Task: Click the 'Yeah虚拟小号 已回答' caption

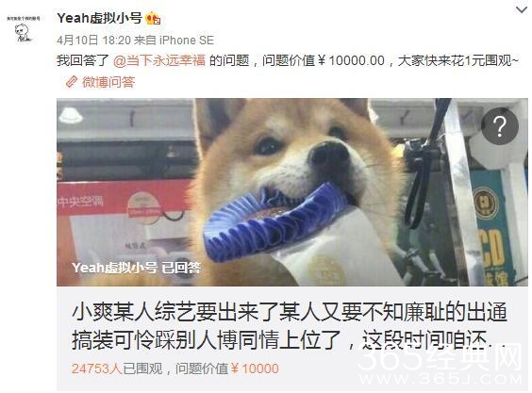Action: click(x=136, y=268)
